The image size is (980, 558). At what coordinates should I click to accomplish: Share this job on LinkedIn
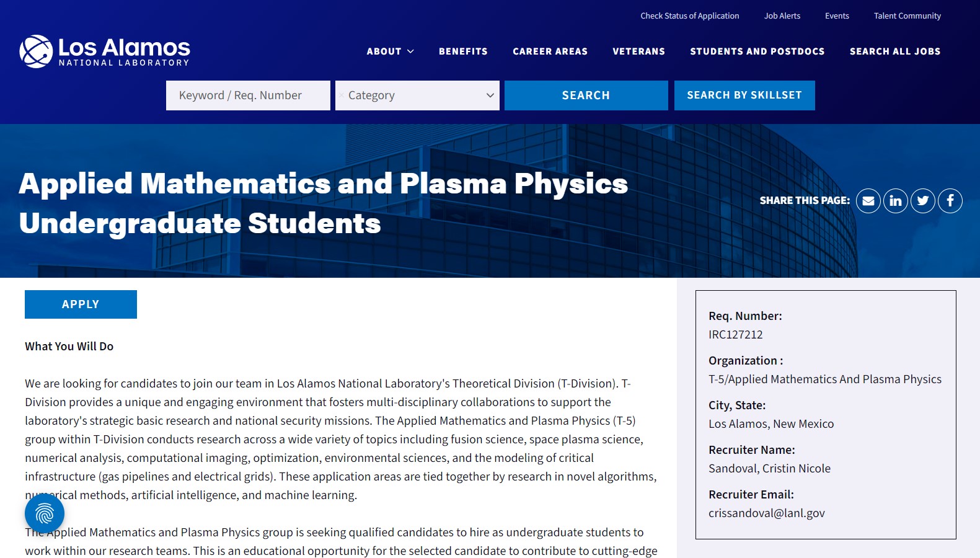tap(895, 201)
